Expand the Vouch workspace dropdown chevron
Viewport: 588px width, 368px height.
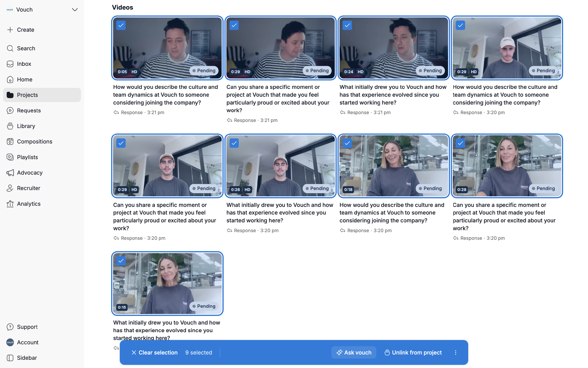point(74,10)
